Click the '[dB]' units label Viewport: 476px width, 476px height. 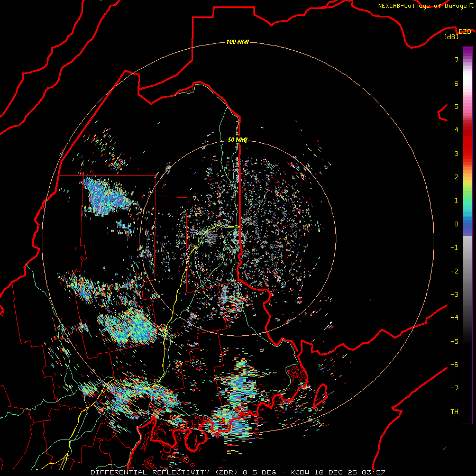click(x=452, y=37)
